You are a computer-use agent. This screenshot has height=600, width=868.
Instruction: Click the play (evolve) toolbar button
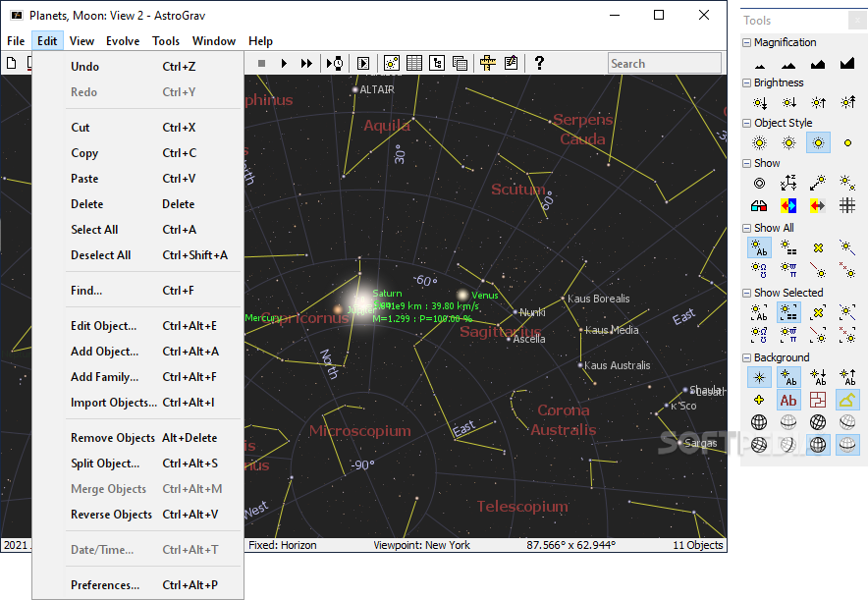284,63
